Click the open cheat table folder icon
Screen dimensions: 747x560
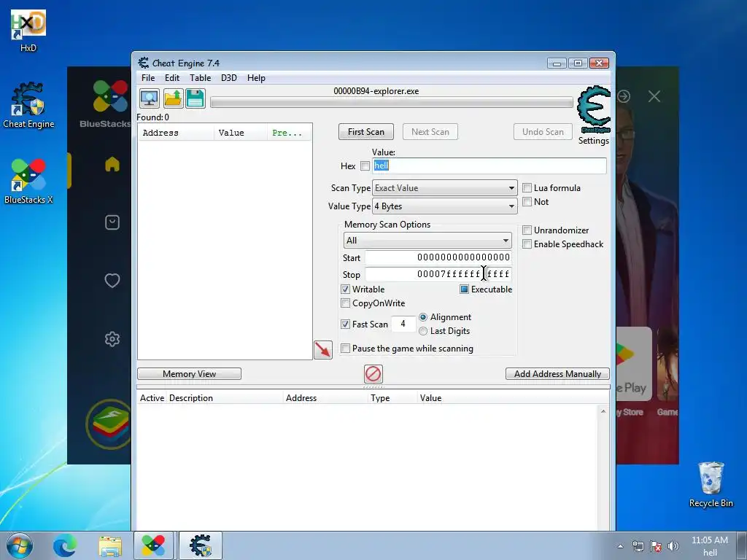pyautogui.click(x=173, y=98)
